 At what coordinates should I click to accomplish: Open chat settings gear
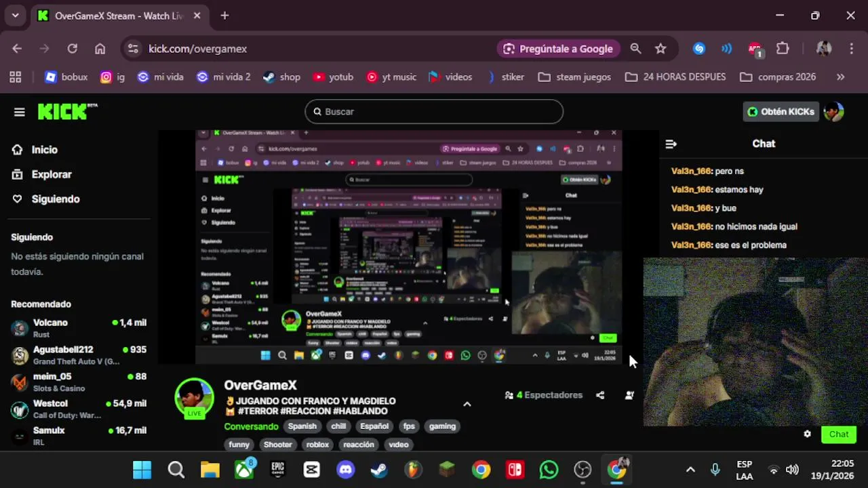point(807,434)
